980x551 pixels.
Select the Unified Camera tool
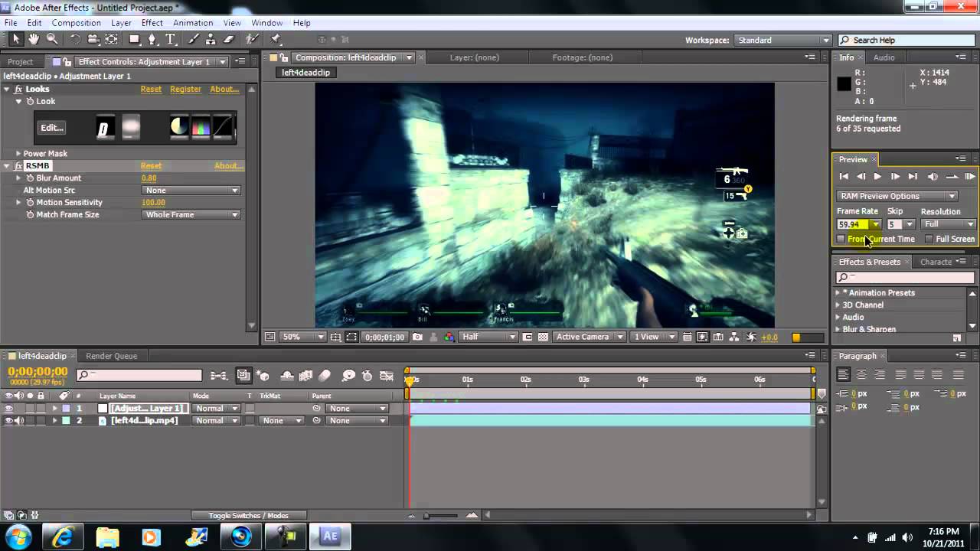tap(93, 39)
